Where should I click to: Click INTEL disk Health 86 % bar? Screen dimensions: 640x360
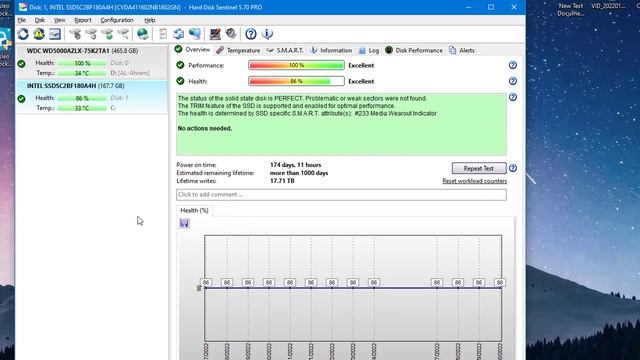[x=82, y=98]
